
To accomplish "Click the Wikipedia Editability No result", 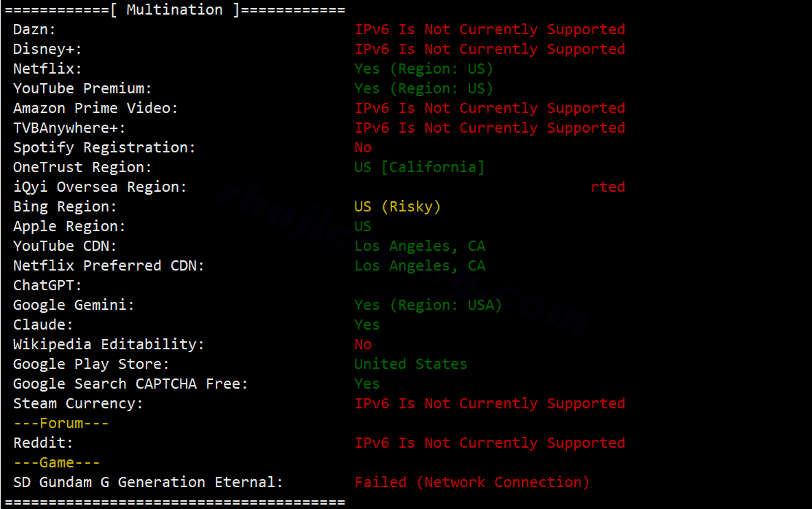I will point(363,345).
